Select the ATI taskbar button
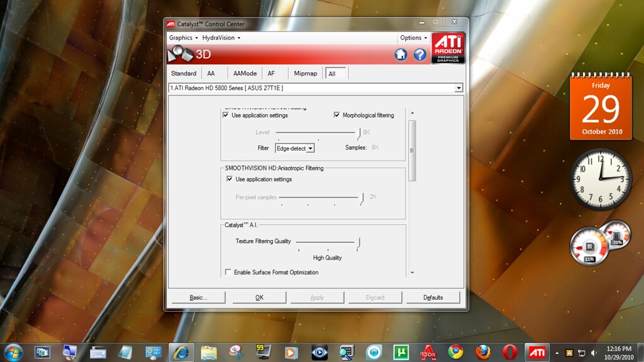The height and width of the screenshot is (362, 644). 537,353
